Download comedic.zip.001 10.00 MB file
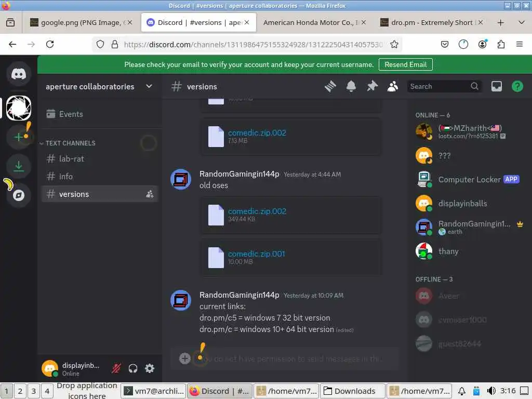 click(257, 254)
